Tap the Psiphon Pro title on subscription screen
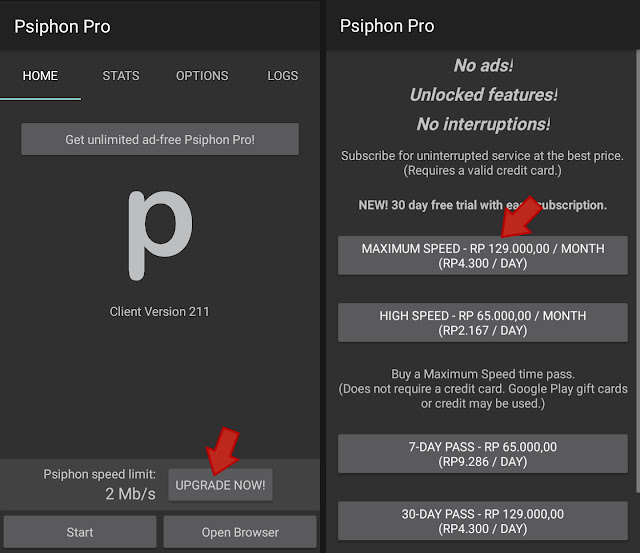640x553 pixels. point(387,26)
